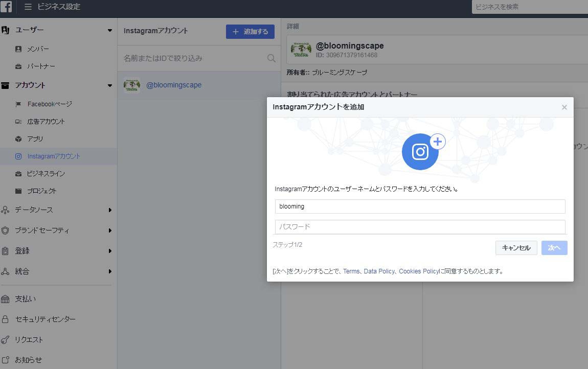Click the パスワード input field
The height and width of the screenshot is (369, 588).
tap(420, 227)
